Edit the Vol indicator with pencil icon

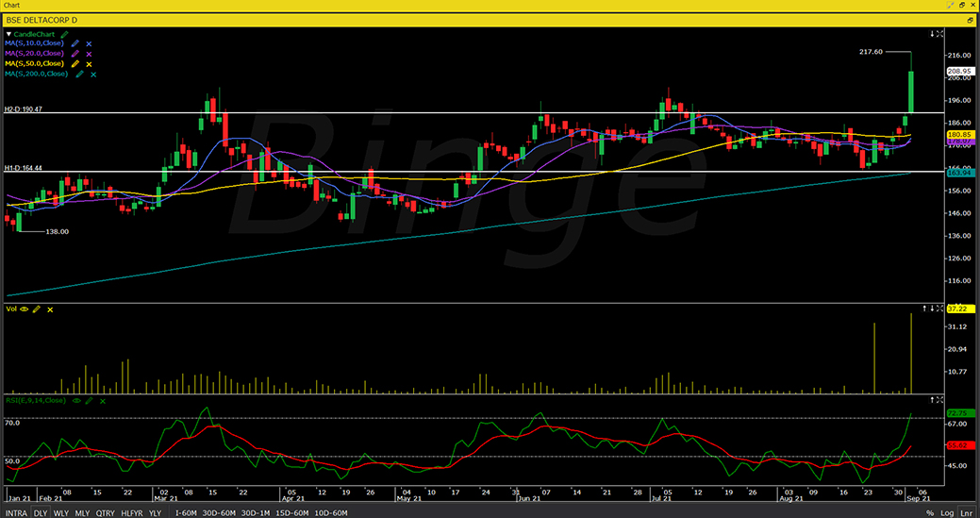click(x=37, y=309)
